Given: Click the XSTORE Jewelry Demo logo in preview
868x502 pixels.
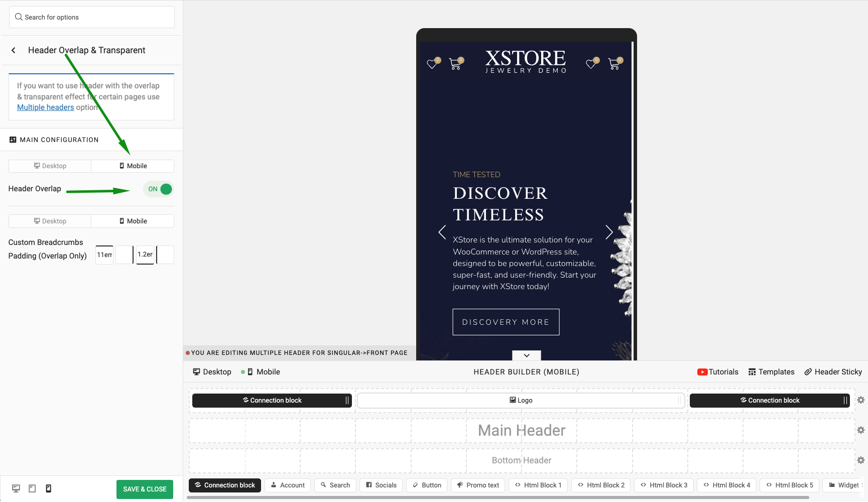Looking at the screenshot, I should [x=526, y=61].
